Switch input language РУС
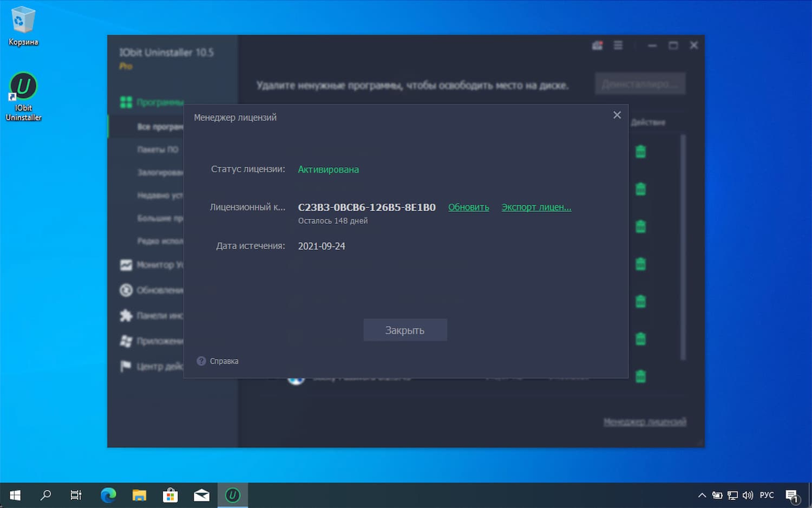Image resolution: width=812 pixels, height=508 pixels. tap(767, 495)
